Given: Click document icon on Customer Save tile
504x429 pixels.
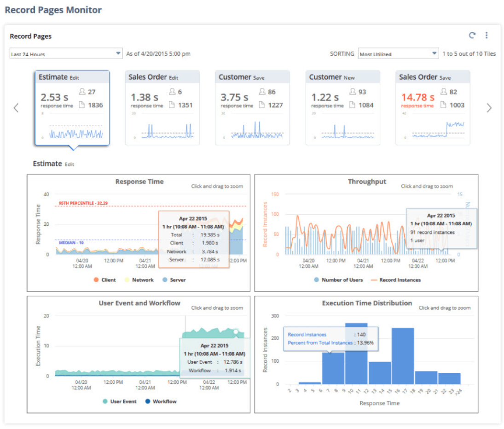Looking at the screenshot, I should [262, 105].
